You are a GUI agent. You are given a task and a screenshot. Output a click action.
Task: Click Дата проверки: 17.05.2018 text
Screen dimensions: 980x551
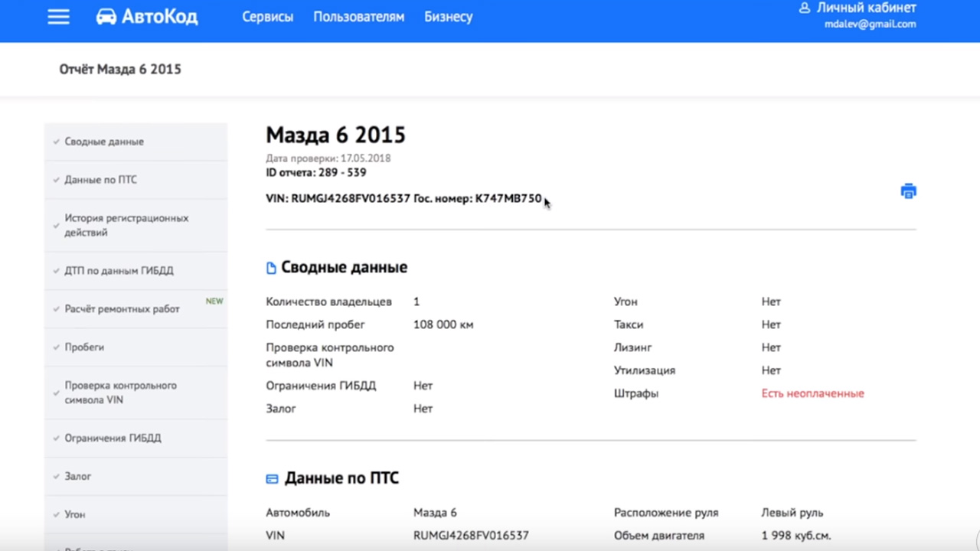[328, 158]
